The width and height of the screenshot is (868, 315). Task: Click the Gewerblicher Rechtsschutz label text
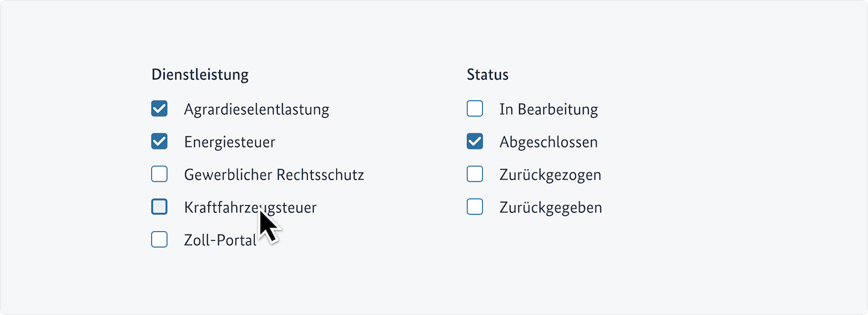pos(274,175)
